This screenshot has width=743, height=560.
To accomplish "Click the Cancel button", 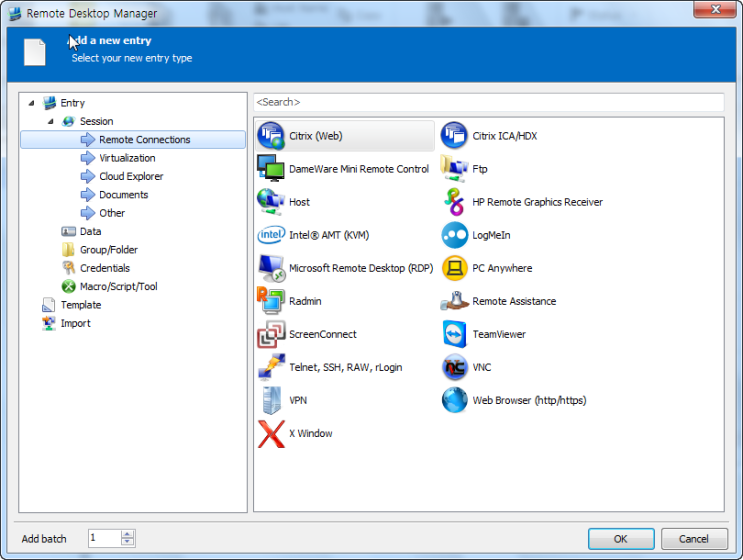I will click(x=694, y=539).
